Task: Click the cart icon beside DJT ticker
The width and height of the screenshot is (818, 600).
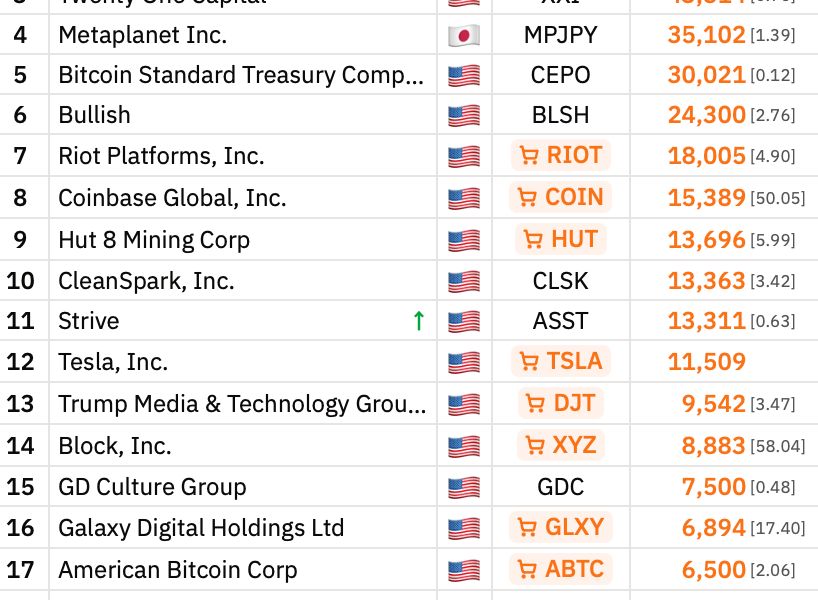Action: [532, 403]
